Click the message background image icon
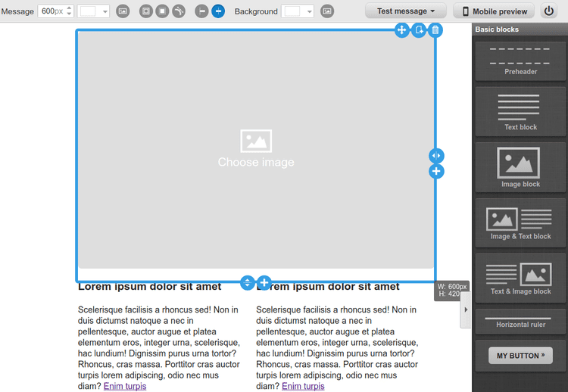 (x=123, y=11)
